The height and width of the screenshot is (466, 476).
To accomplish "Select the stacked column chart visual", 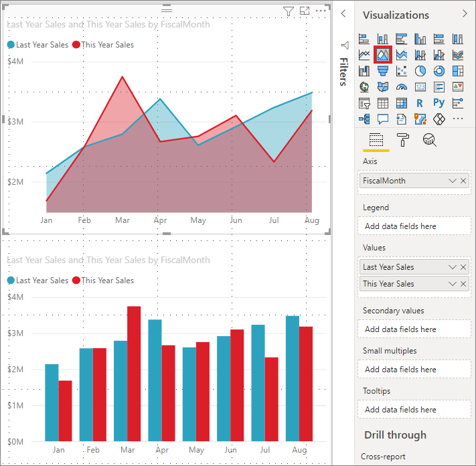I will [x=383, y=39].
